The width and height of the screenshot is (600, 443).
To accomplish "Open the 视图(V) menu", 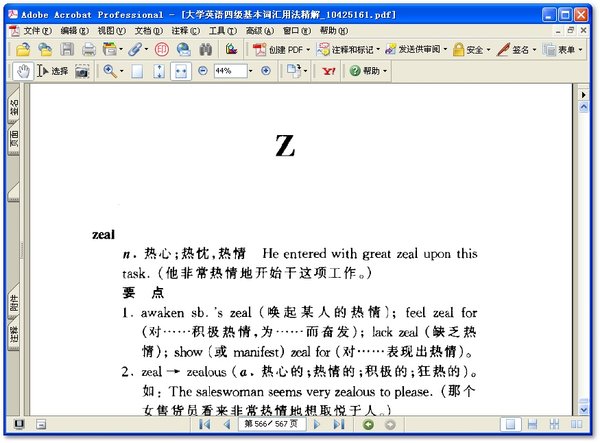I will click(x=111, y=31).
